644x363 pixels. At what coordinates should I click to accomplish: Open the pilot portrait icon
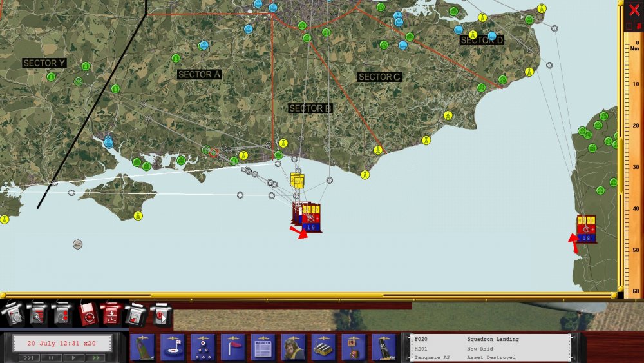293,347
